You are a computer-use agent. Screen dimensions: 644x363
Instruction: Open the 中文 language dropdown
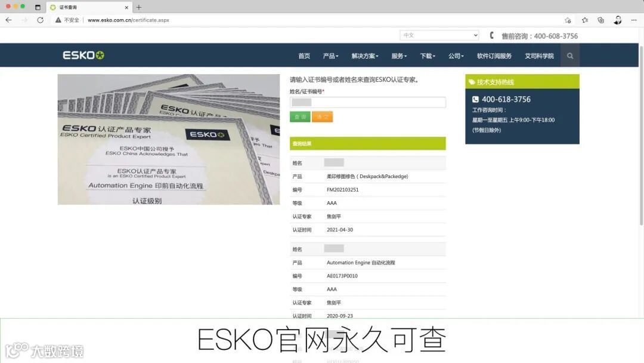439,35
